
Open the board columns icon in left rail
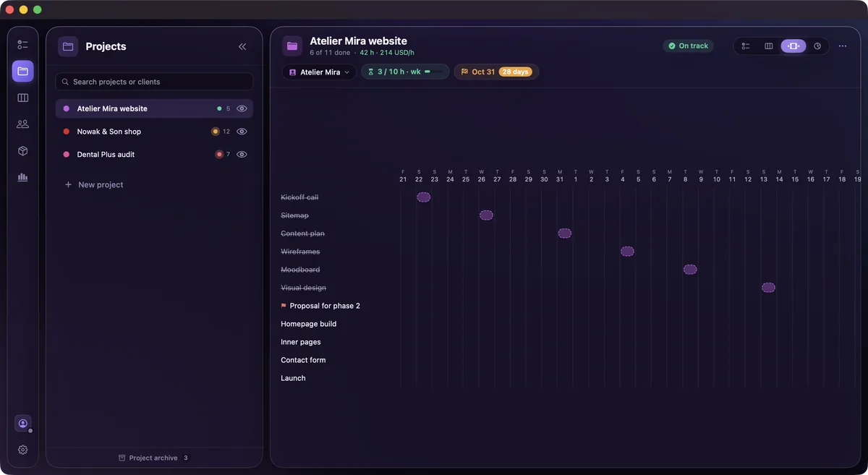[22, 98]
